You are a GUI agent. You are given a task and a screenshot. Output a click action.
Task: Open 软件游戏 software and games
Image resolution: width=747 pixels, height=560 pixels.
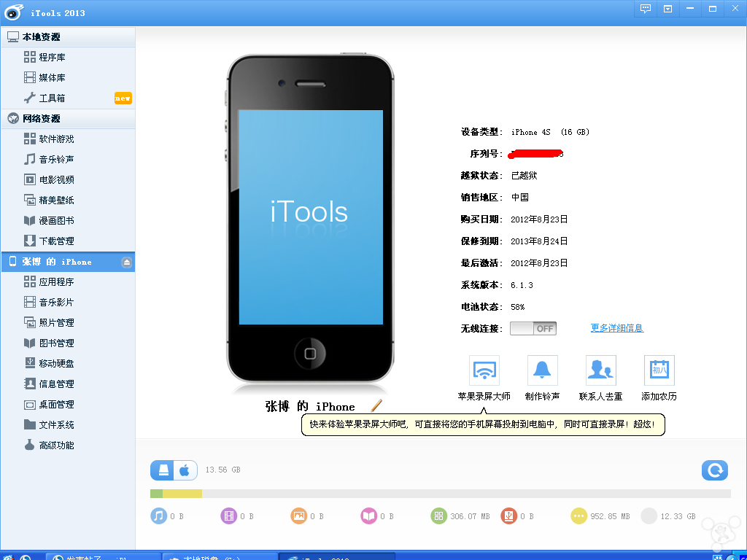(x=68, y=139)
